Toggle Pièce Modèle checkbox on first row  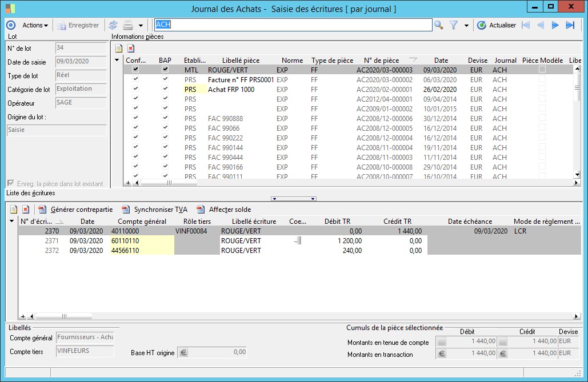[x=542, y=70]
